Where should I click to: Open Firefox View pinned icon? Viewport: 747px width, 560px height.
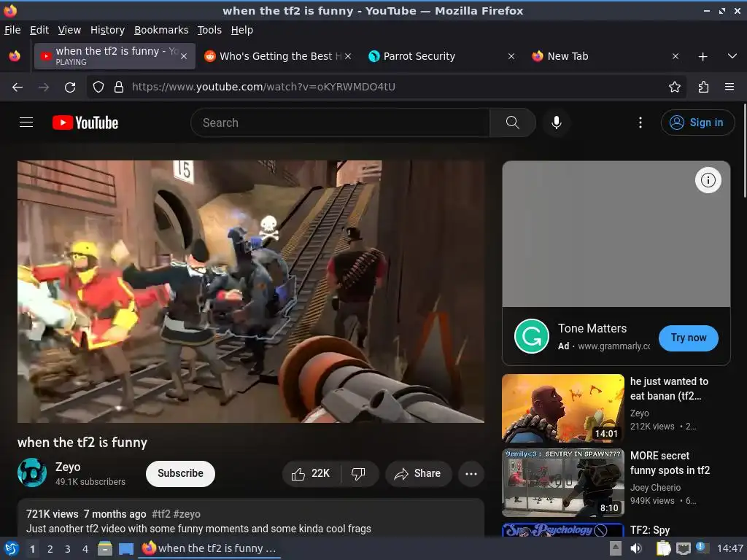tap(15, 56)
